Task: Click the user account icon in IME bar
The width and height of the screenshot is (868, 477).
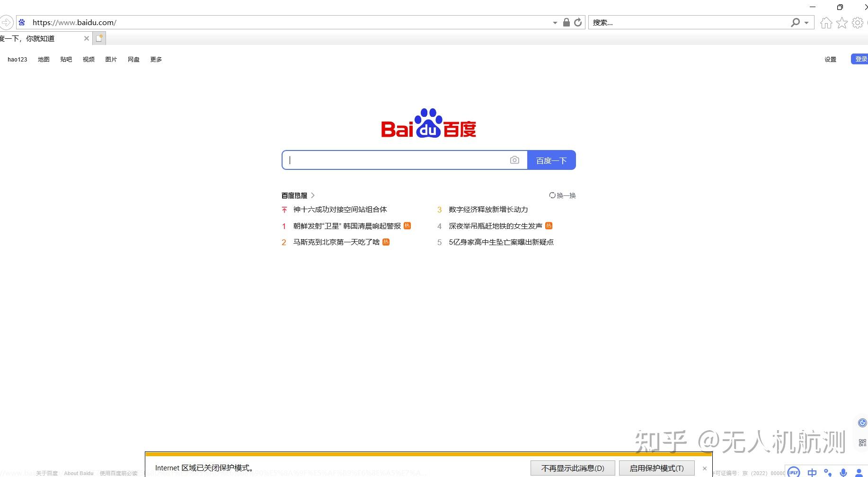Action: [859, 473]
